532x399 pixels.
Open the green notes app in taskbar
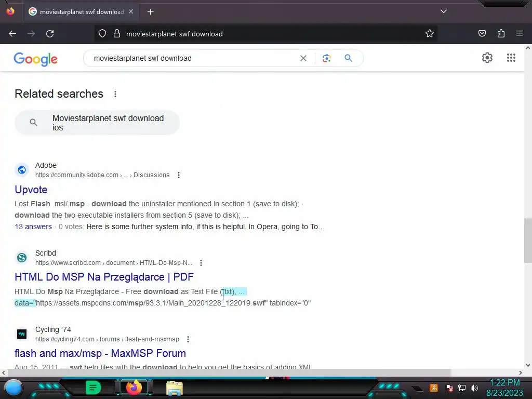click(x=93, y=388)
